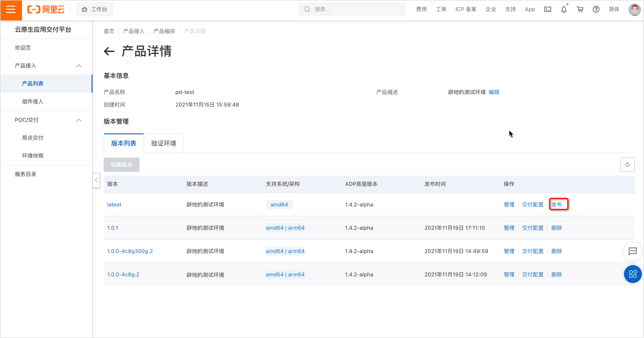
Task: Collapse the POC/交付 sidebar group
Action: (x=79, y=120)
